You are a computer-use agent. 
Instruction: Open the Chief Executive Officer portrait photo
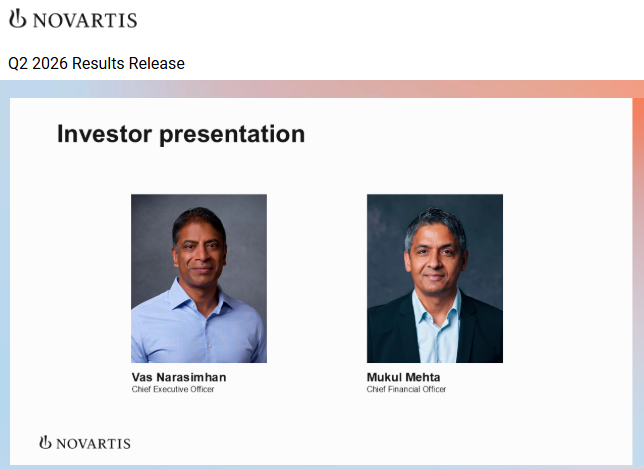coord(199,278)
